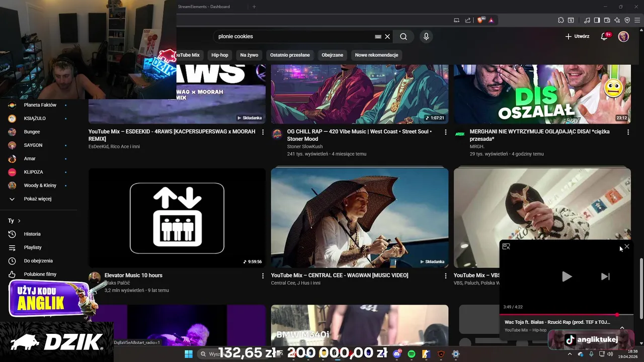Open the Stoner SlowKush channel link
Screen dimensions: 644x362
pyautogui.click(x=305, y=146)
